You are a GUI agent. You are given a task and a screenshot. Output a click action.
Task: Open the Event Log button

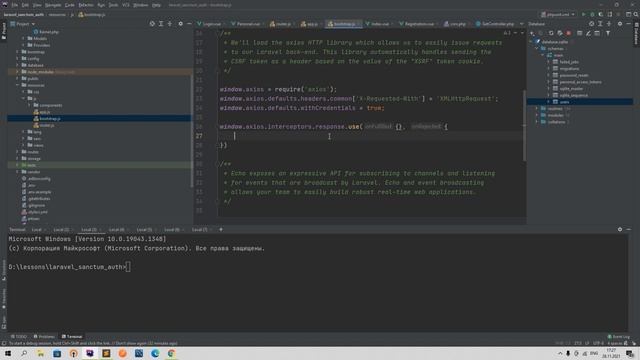(619, 337)
